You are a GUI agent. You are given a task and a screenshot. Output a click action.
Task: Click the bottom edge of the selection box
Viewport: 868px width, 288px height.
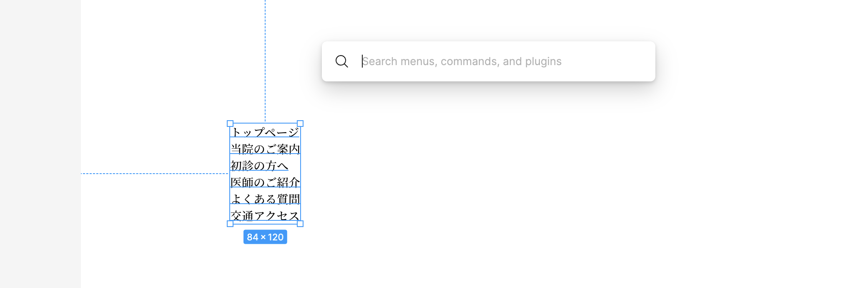265,224
